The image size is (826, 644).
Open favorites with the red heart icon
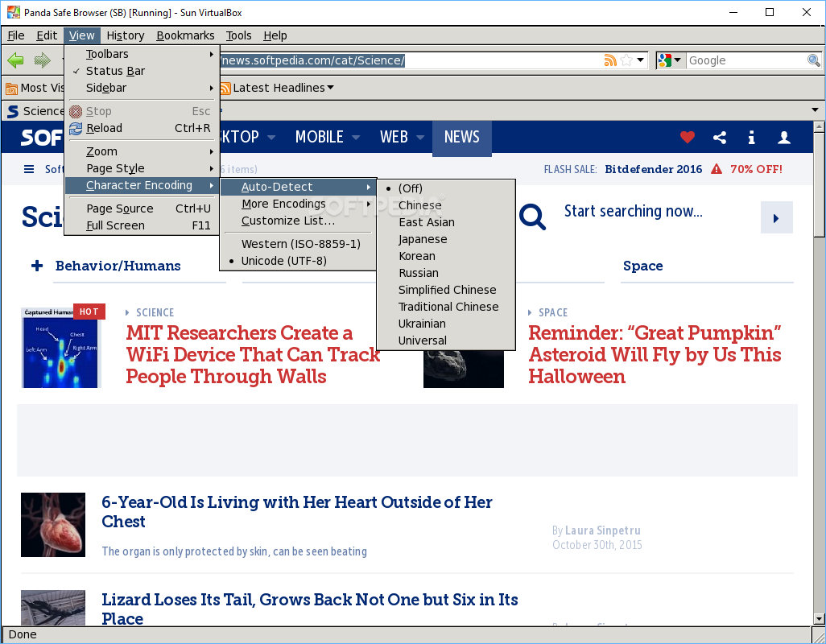[x=688, y=138]
